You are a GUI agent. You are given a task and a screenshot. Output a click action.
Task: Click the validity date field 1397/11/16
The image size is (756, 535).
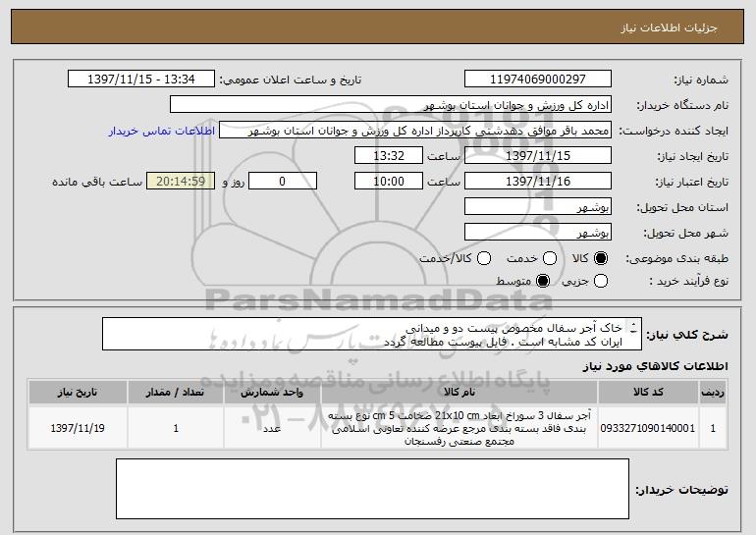538,182
